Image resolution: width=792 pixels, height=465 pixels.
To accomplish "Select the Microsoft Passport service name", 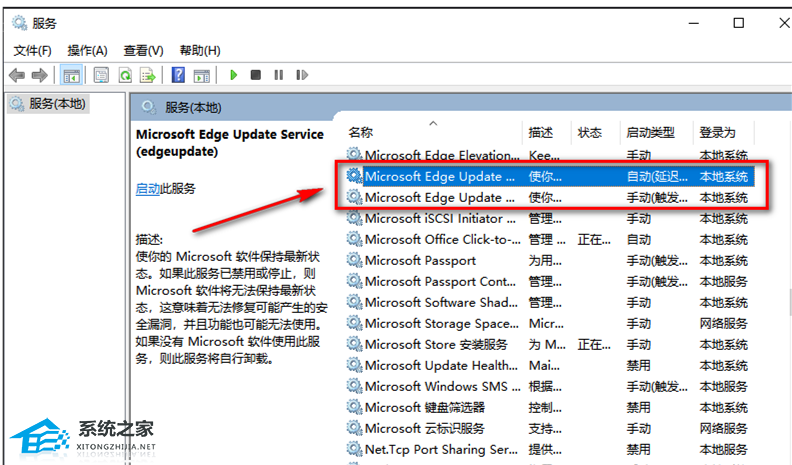I will [420, 261].
